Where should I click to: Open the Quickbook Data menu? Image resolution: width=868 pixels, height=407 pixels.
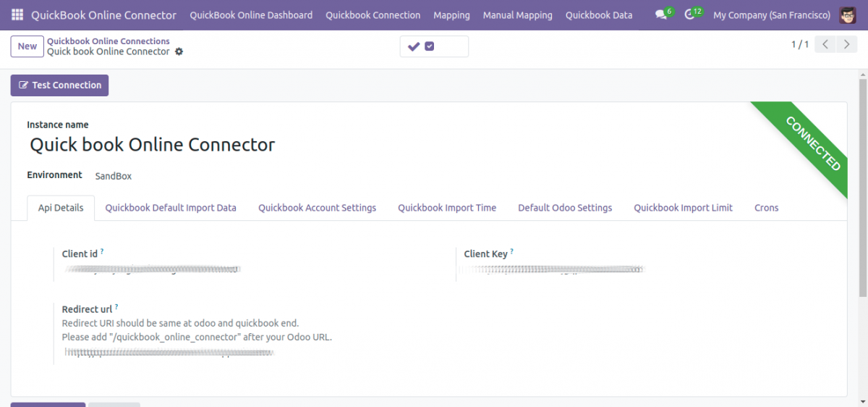pos(599,15)
